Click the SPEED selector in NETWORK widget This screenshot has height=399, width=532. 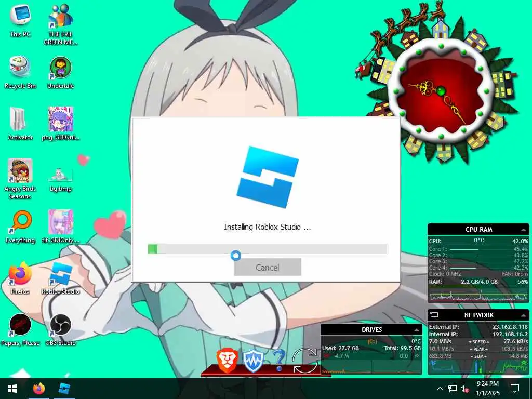point(478,342)
